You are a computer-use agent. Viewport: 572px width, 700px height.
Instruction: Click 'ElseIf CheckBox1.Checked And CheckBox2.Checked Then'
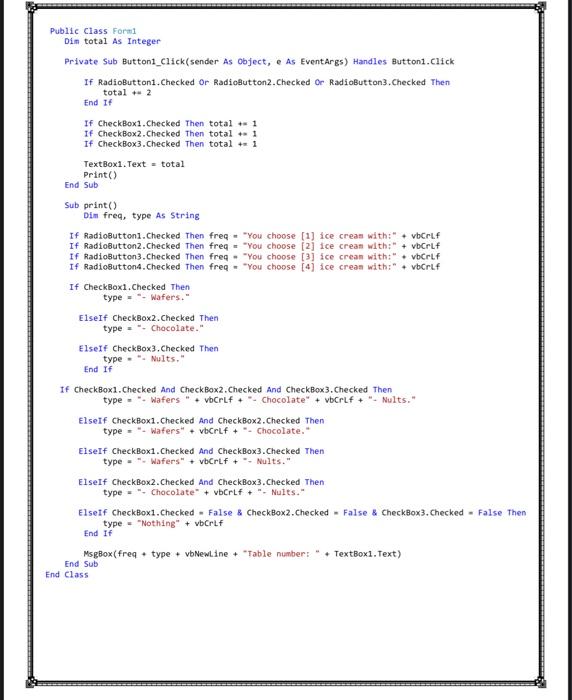(x=201, y=421)
